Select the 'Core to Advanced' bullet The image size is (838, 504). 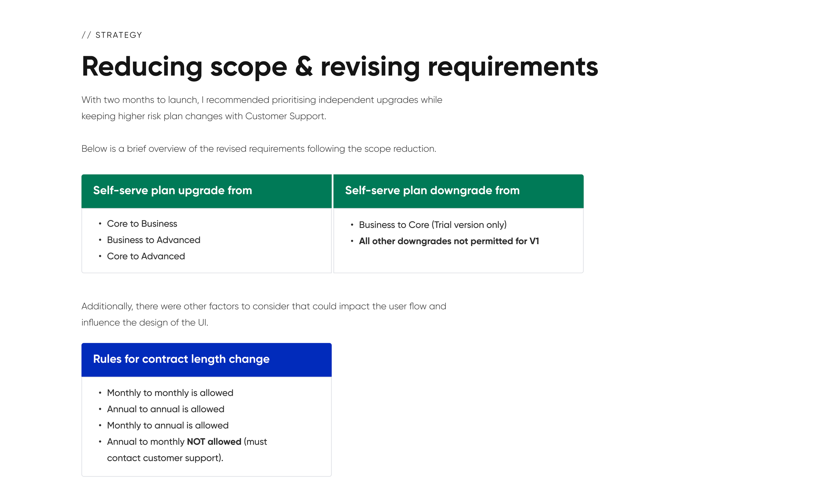click(x=146, y=256)
